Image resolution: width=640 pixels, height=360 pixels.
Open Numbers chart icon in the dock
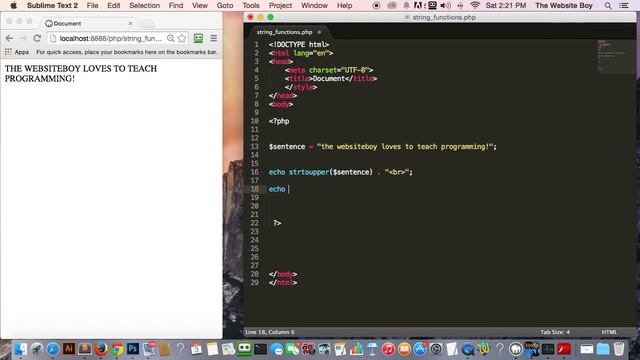click(x=356, y=349)
